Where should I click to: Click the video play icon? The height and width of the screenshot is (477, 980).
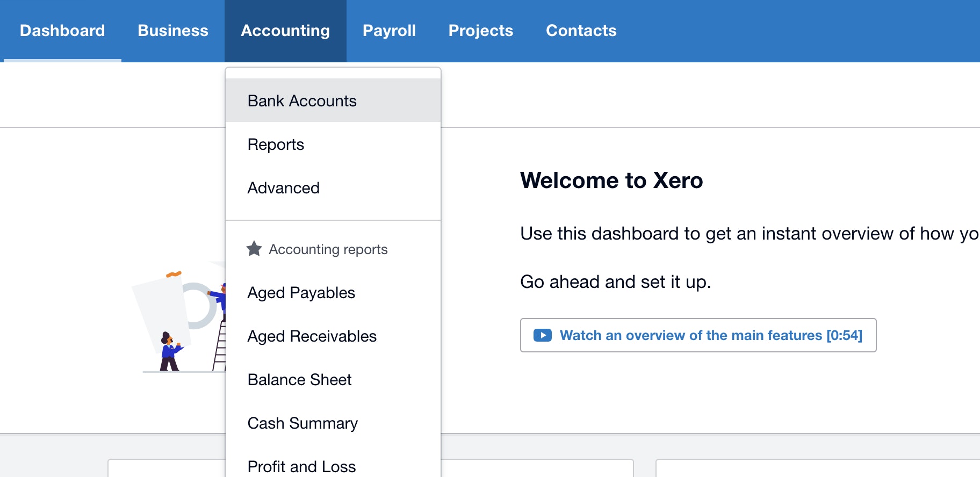click(x=543, y=335)
